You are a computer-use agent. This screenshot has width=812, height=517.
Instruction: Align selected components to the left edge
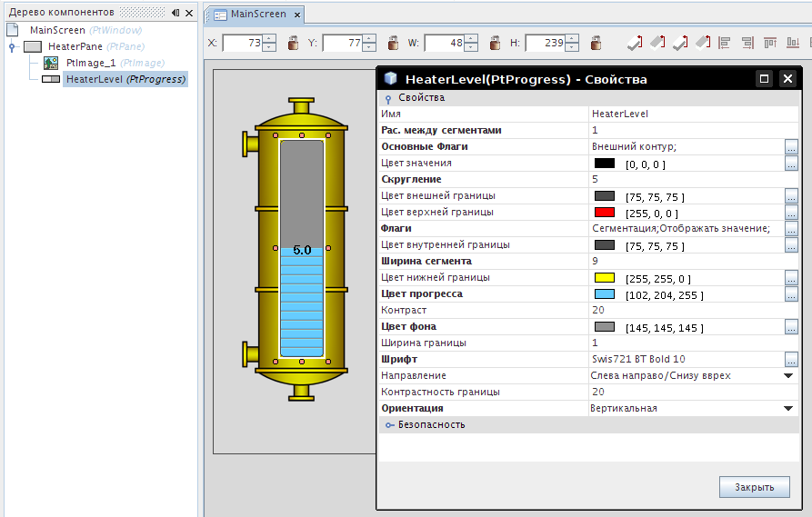coord(724,43)
